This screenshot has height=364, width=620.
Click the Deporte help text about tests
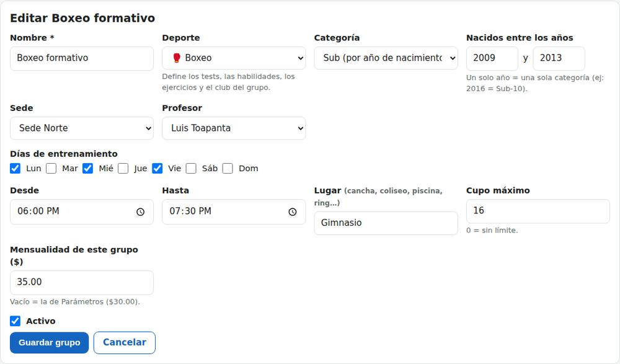point(229,82)
